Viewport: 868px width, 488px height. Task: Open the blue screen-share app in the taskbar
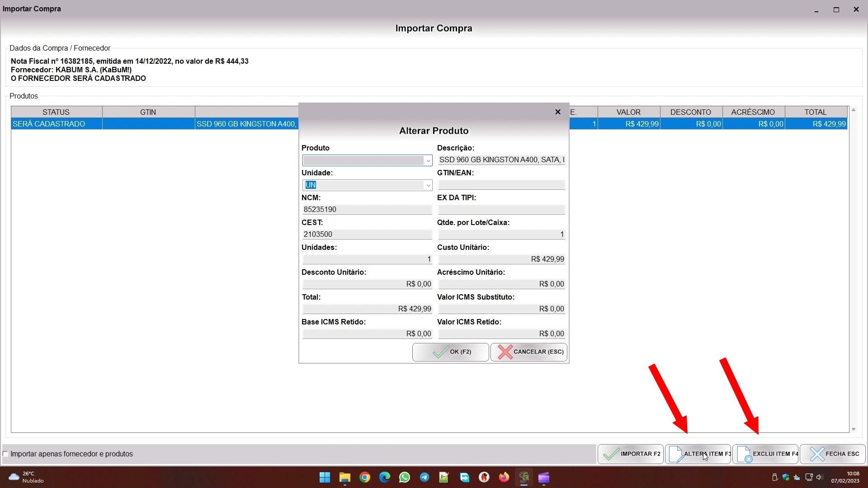(x=464, y=477)
